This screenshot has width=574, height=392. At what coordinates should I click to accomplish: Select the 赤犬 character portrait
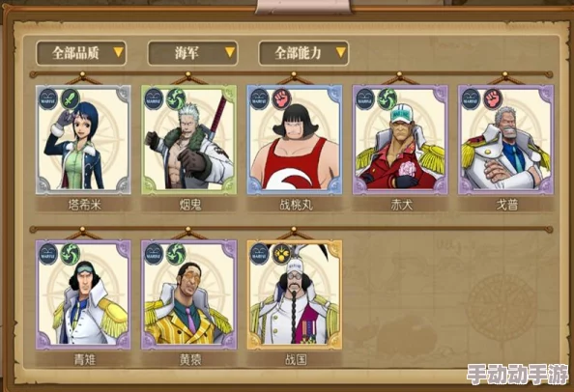coord(400,140)
